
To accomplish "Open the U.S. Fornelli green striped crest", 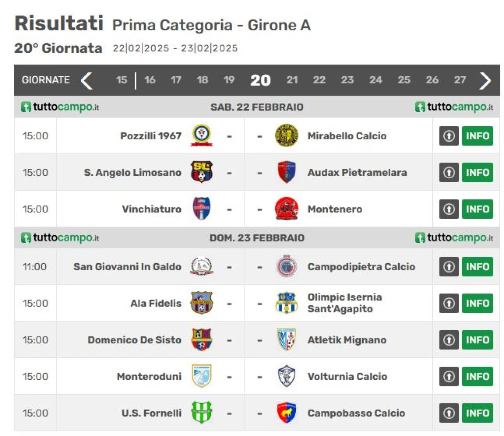I will point(202,412).
